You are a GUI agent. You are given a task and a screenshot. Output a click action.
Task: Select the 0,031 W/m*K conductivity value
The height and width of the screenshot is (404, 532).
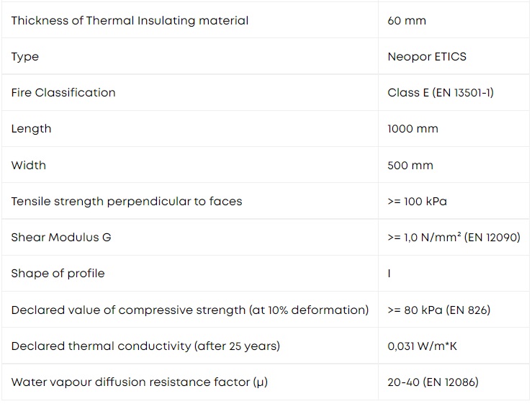click(x=422, y=346)
